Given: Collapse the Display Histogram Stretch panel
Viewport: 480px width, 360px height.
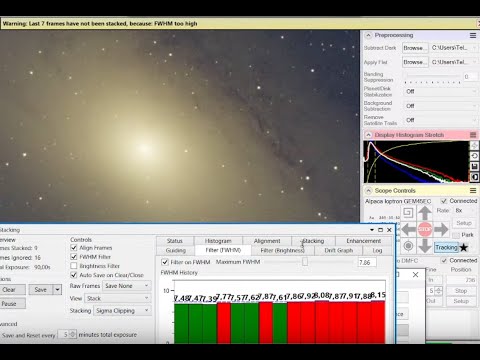Looking at the screenshot, I should [x=368, y=135].
